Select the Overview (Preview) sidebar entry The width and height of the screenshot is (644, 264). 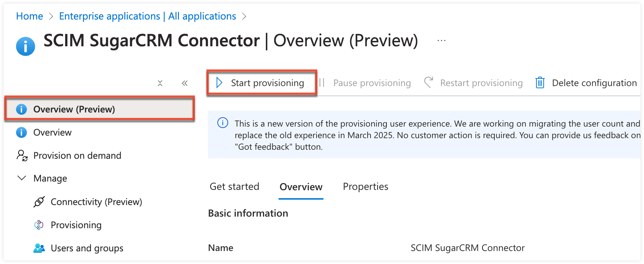[75, 109]
